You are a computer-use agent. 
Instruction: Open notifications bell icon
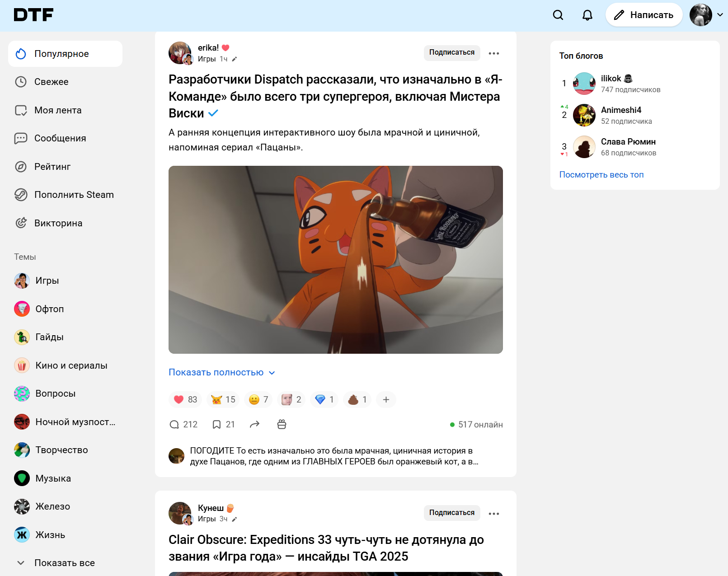[x=587, y=15]
